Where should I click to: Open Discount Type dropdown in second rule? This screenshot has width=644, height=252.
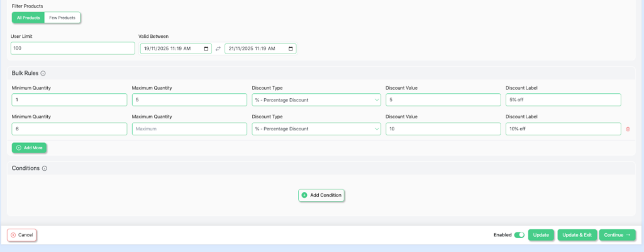(316, 129)
